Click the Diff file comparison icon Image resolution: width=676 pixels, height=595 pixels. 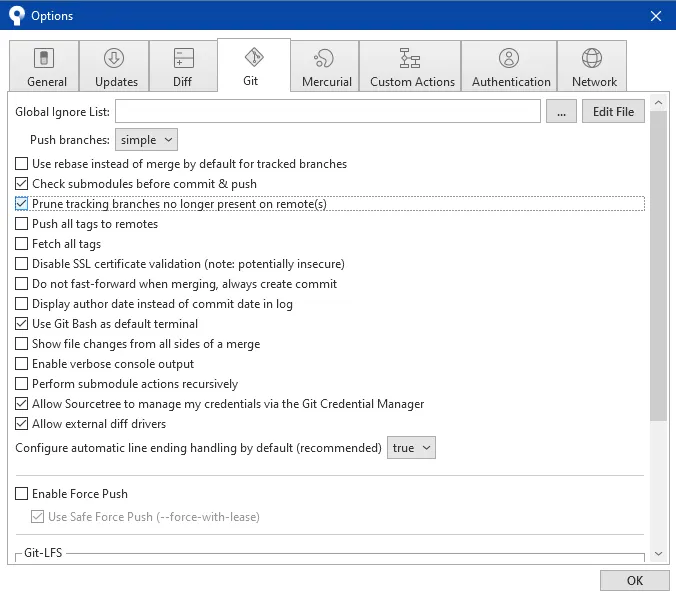pos(184,58)
